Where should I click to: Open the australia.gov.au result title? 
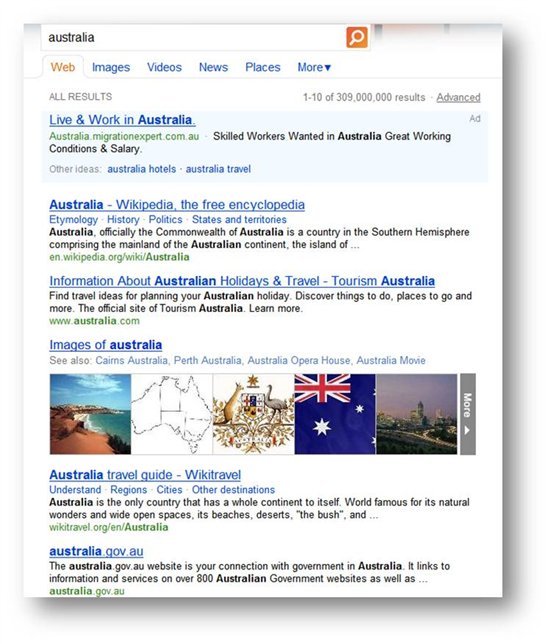pyautogui.click(x=97, y=551)
